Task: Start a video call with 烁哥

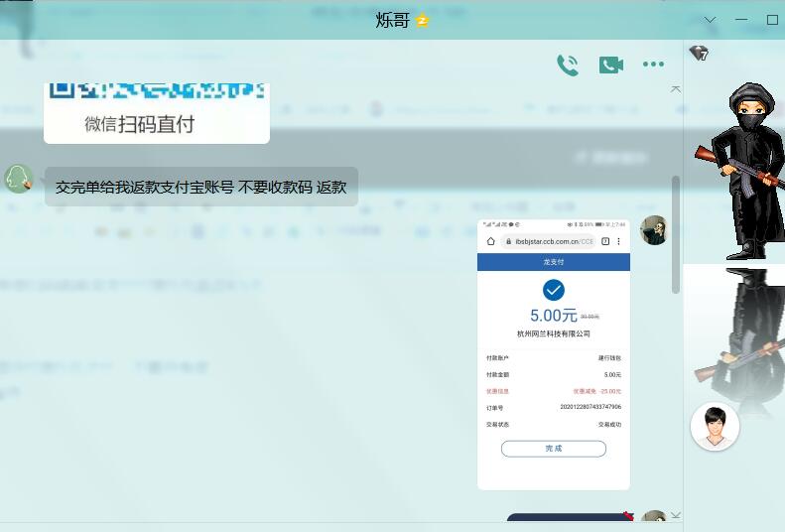Action: coord(610,65)
